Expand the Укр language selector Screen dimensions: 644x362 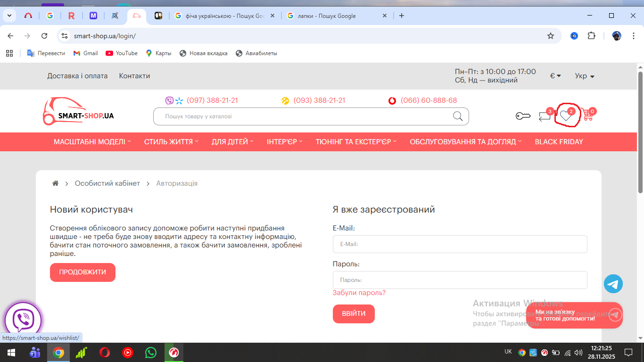(x=585, y=76)
